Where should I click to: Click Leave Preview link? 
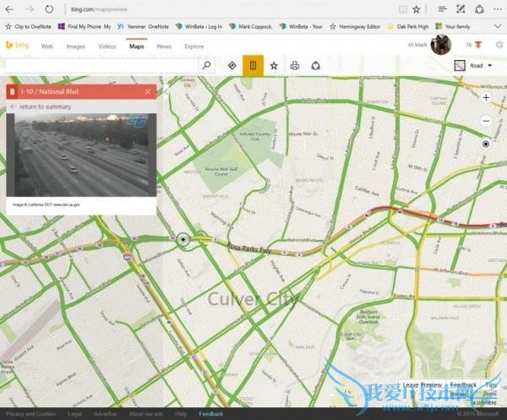coord(422,385)
